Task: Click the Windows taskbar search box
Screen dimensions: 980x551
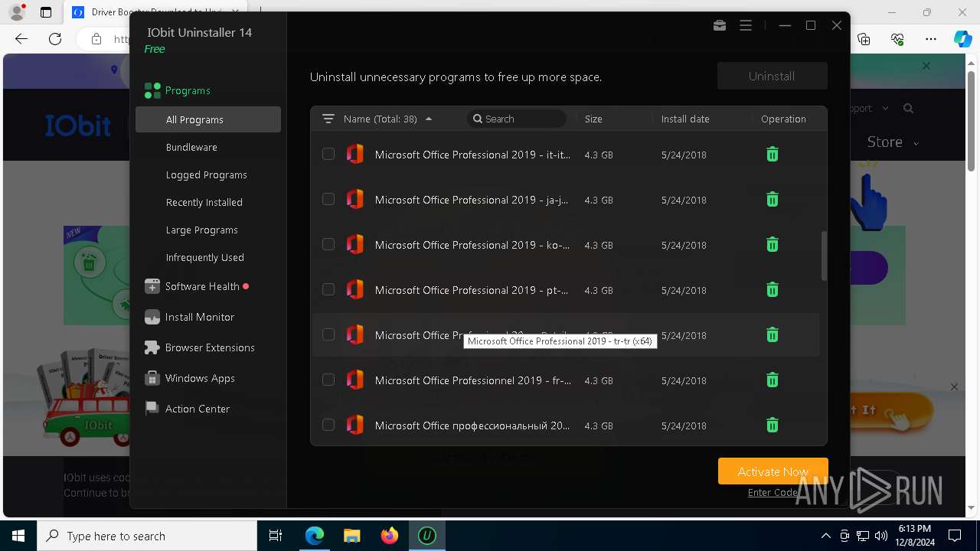Action: pyautogui.click(x=147, y=536)
